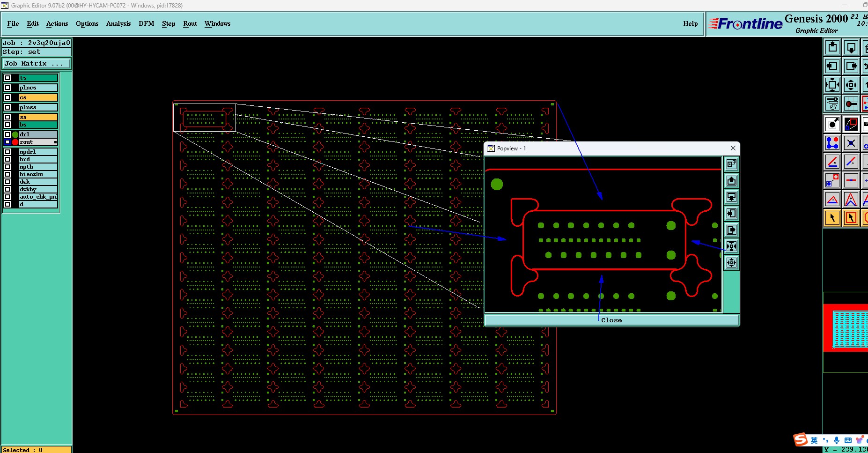
Task: Zoom out inside the Popview window
Action: tap(731, 263)
